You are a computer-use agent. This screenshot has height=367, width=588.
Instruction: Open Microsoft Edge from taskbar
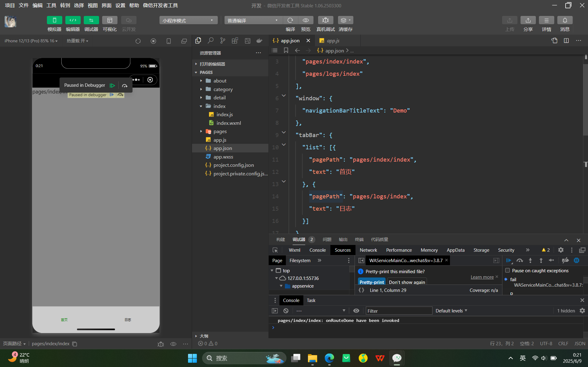click(x=329, y=358)
